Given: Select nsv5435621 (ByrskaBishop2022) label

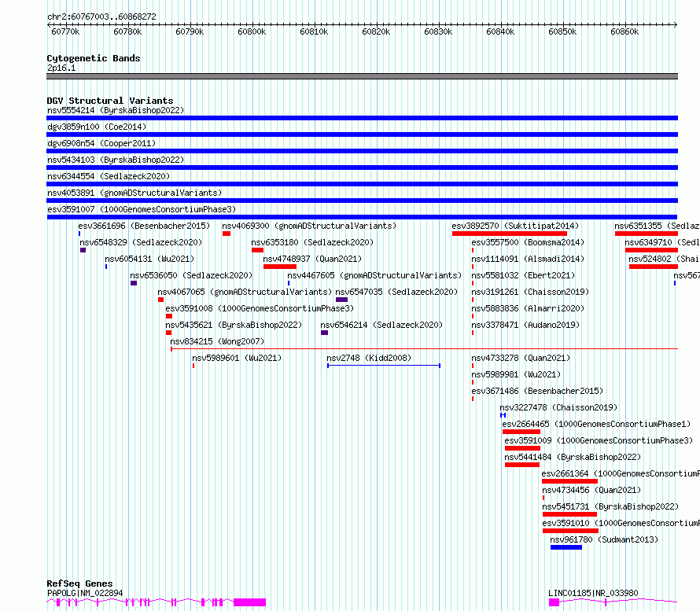Looking at the screenshot, I should coord(234,325).
